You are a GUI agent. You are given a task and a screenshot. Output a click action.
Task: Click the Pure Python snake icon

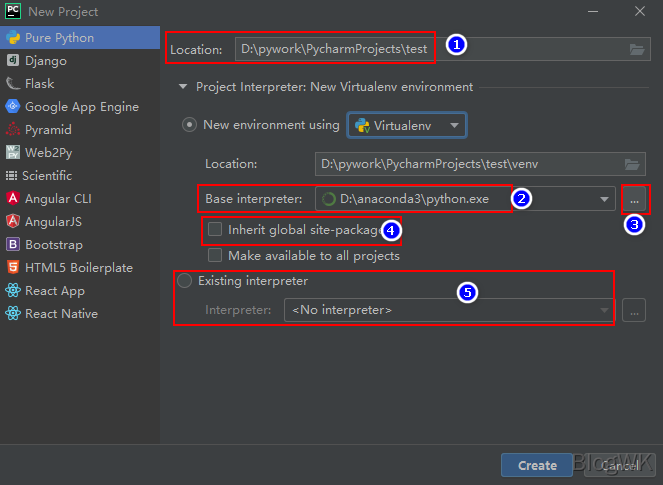[x=13, y=38]
